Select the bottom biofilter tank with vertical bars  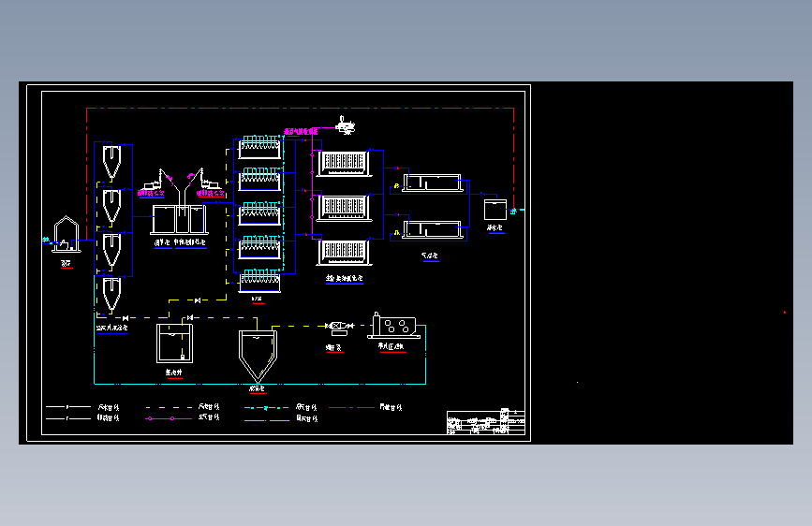[x=344, y=252]
